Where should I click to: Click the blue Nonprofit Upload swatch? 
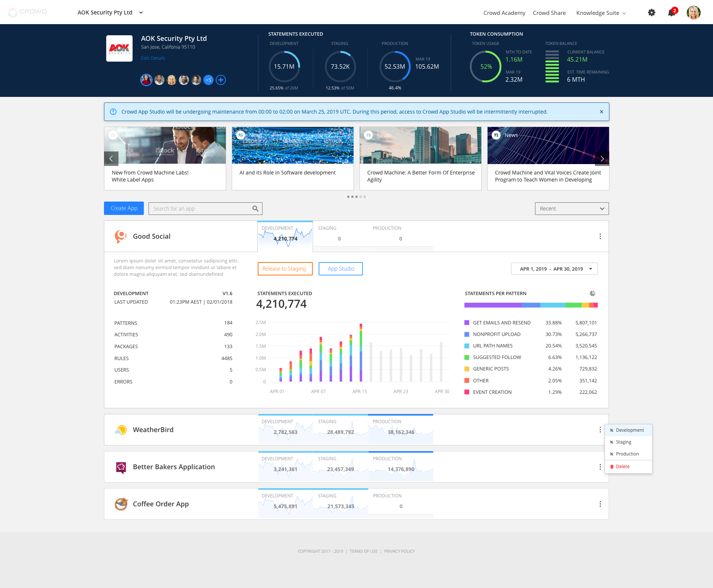click(467, 334)
